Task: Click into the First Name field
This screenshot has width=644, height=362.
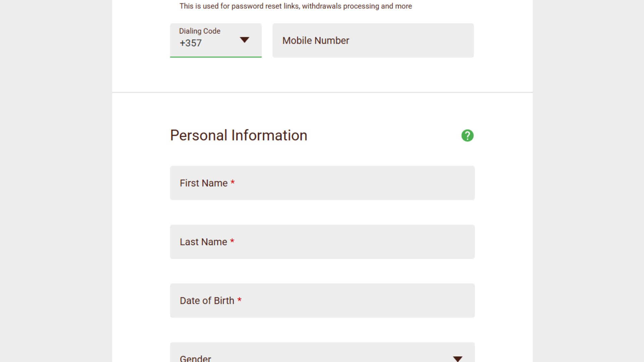Action: (322, 183)
